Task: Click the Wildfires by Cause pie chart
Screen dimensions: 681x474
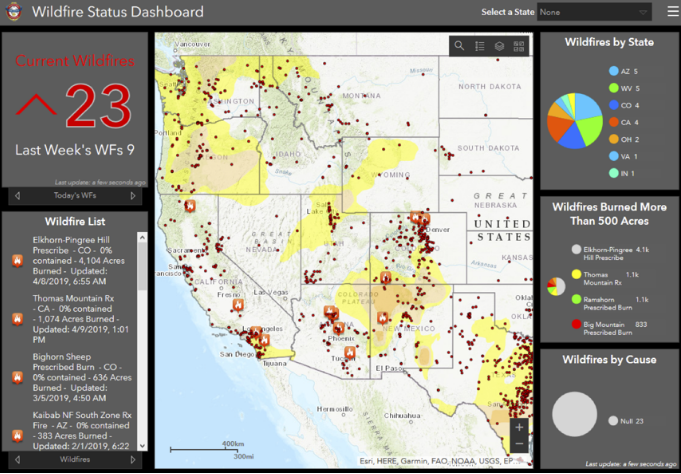Action: 575,415
